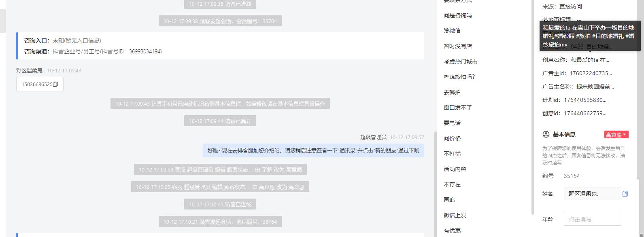Select the 问是咨询吗 quick reply
This screenshot has height=237, width=644.
pos(457,15)
